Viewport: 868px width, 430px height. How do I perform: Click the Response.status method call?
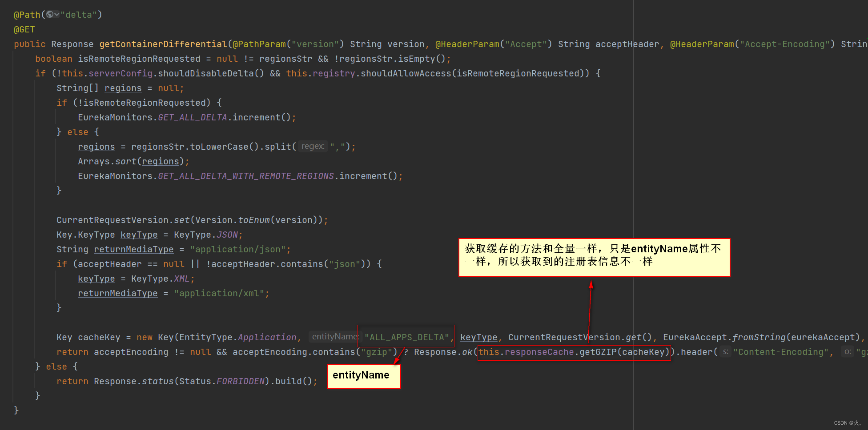click(x=134, y=381)
